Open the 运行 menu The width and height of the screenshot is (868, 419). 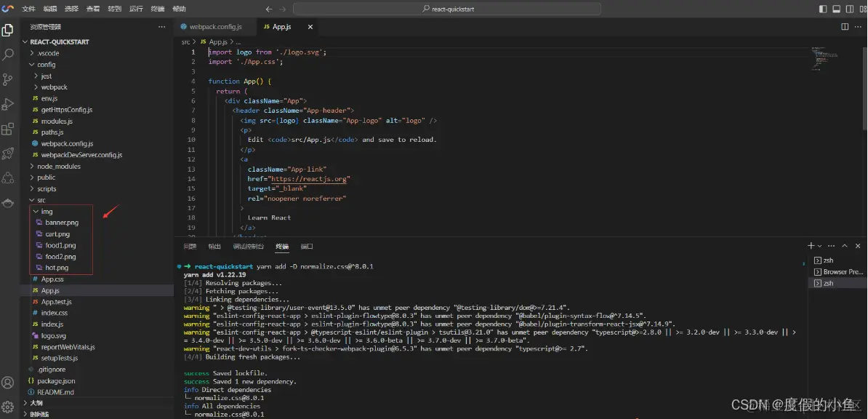click(136, 9)
